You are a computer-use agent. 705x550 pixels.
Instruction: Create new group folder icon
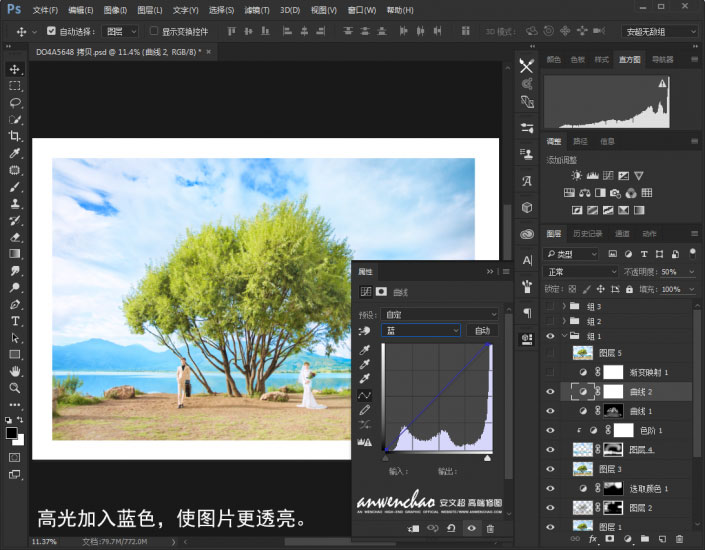[645, 538]
